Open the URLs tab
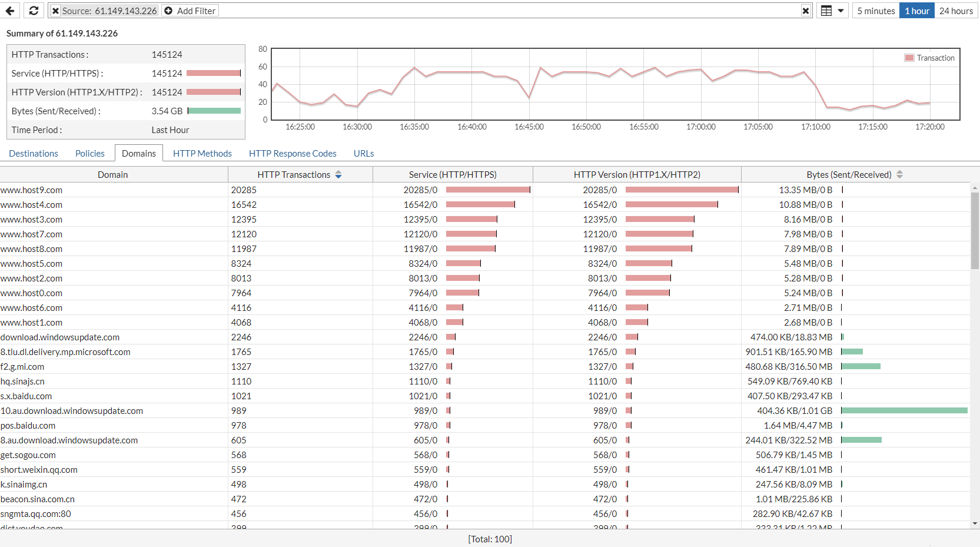Image resolution: width=980 pixels, height=547 pixels. pyautogui.click(x=364, y=153)
